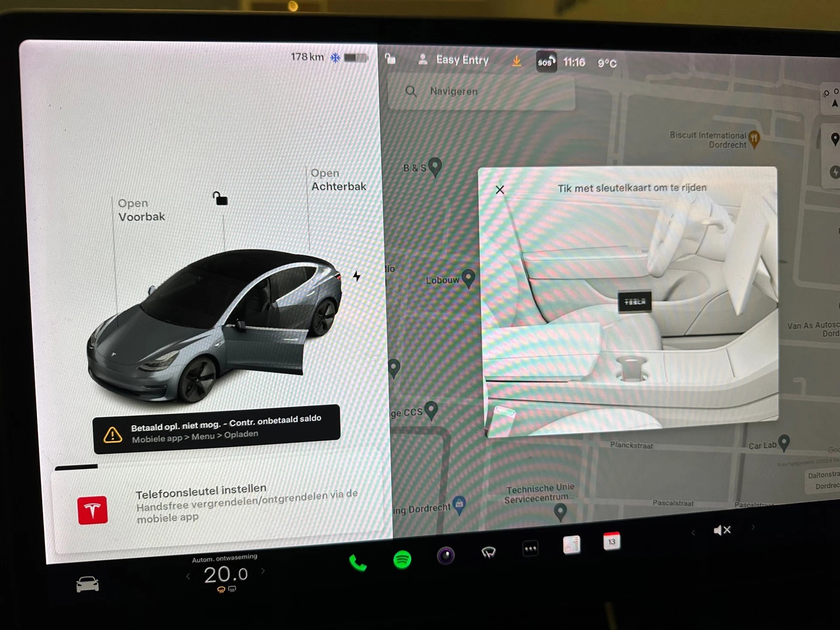
Task: Unmute the volume speaker icon
Action: coord(722,530)
